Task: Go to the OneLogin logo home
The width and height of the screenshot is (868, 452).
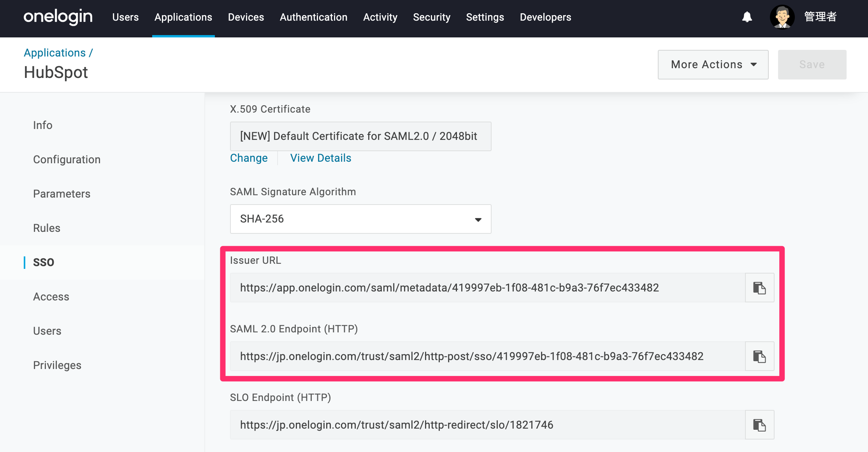Action: (x=58, y=17)
